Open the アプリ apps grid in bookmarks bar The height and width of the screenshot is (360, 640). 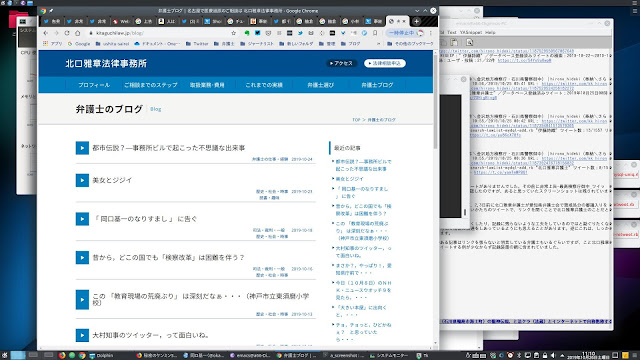pos(53,43)
